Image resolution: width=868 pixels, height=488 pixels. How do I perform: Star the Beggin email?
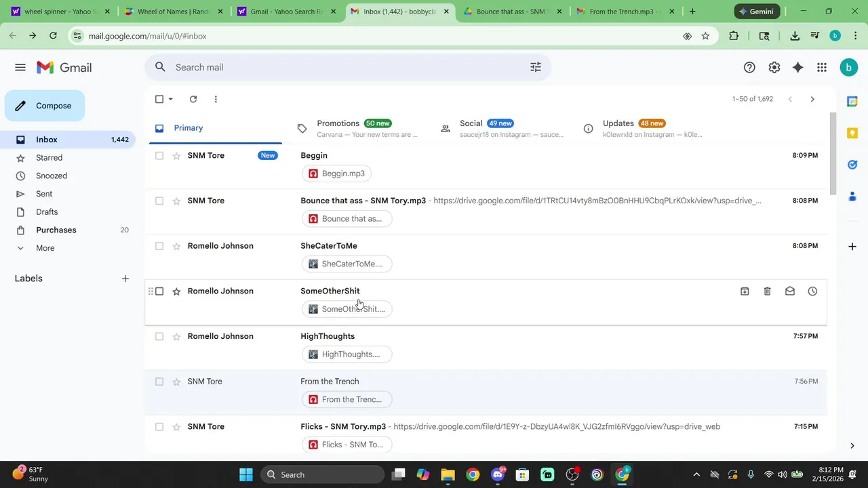coord(176,155)
